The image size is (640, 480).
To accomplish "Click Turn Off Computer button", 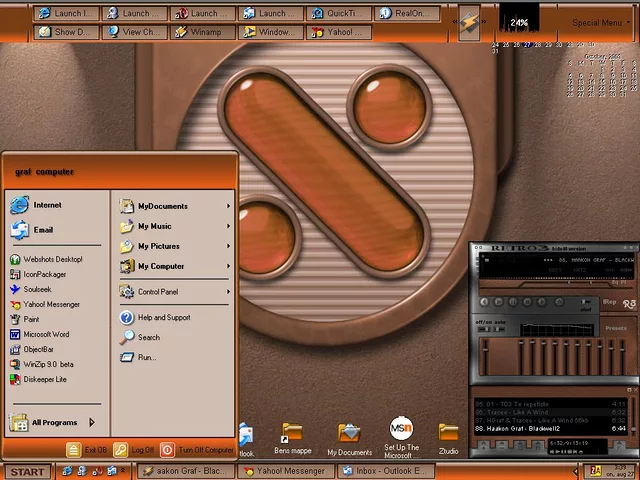I will 198,450.
